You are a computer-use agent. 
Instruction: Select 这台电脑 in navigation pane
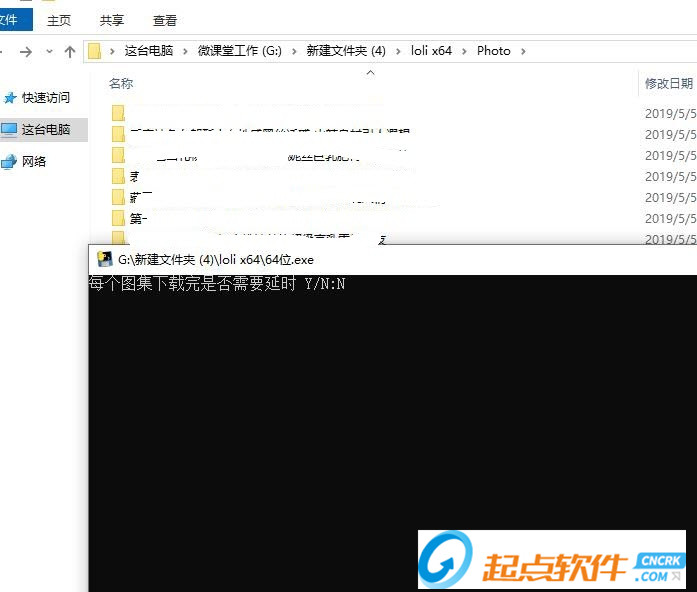(46, 129)
